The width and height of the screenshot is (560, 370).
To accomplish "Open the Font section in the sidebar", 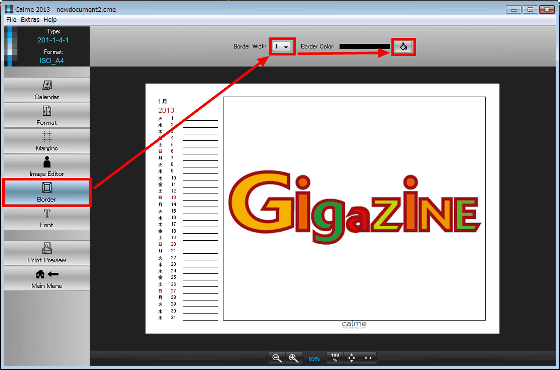I will click(47, 218).
